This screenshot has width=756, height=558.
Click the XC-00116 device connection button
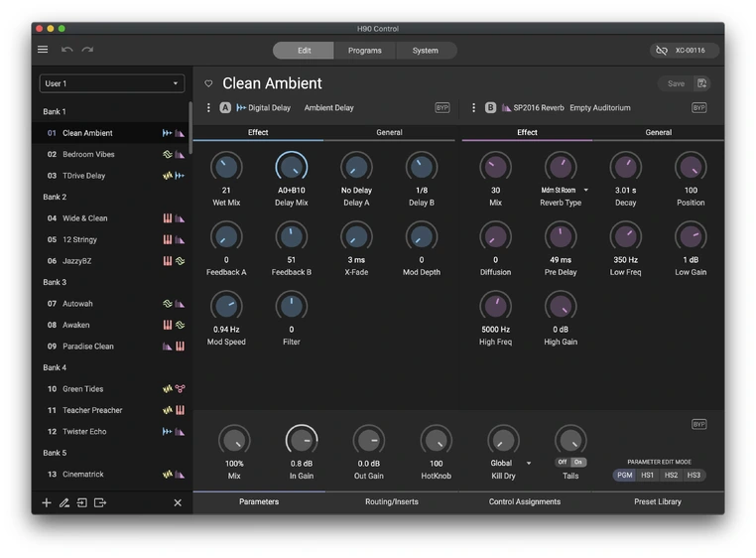(685, 51)
